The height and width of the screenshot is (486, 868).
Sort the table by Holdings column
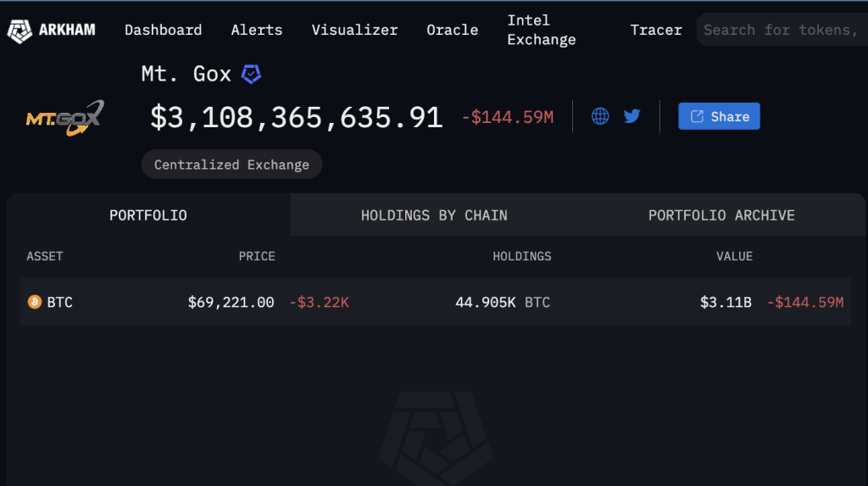(522, 256)
